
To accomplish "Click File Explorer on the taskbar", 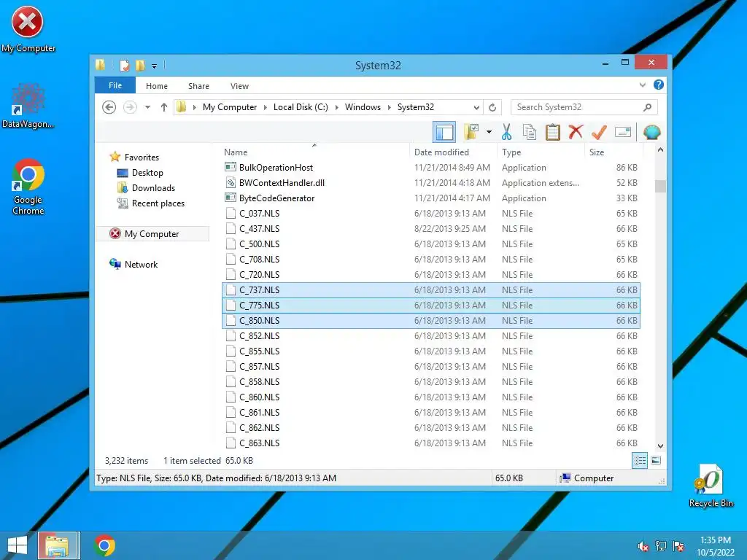I will [x=57, y=545].
